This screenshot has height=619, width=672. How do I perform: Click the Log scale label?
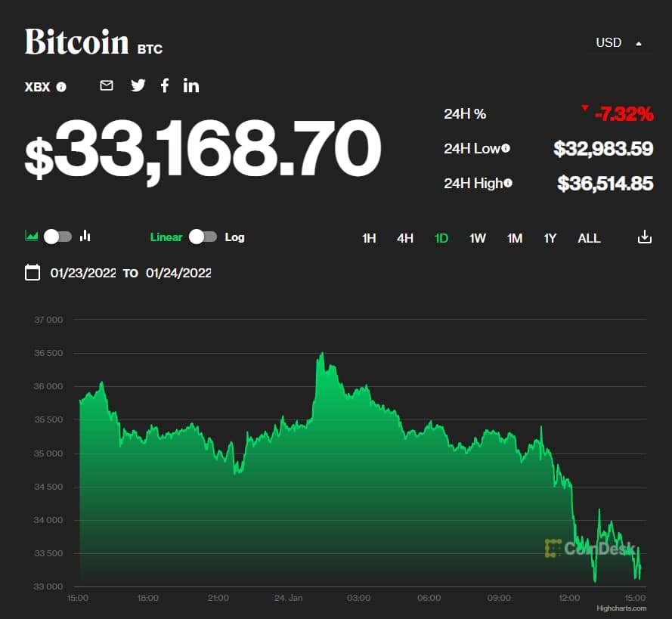pos(234,237)
